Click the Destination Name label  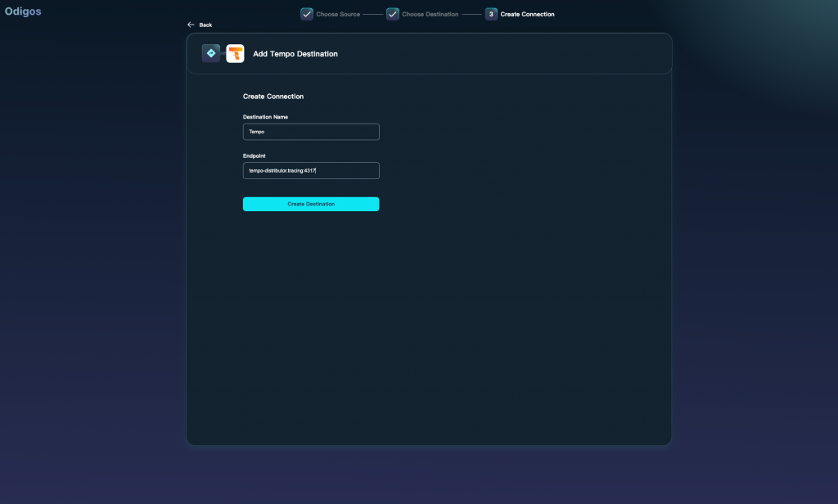point(266,117)
